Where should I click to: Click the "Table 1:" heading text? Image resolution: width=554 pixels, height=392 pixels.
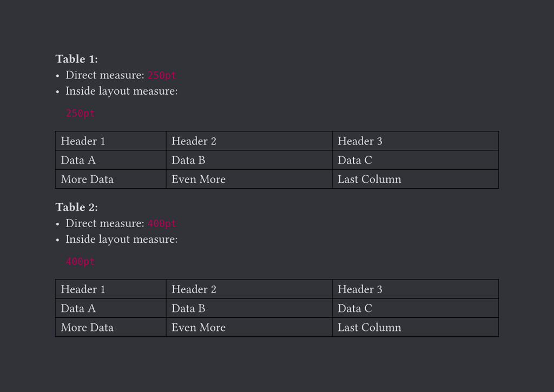pyautogui.click(x=76, y=59)
